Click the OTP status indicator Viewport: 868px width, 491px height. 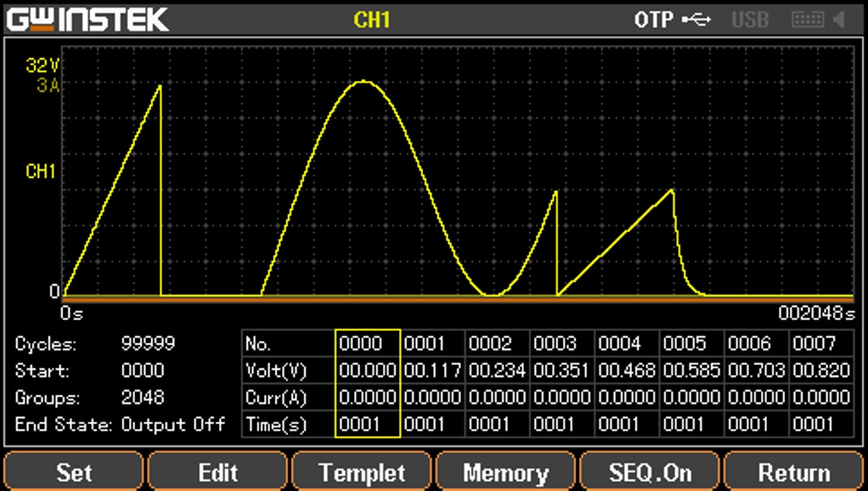(x=654, y=19)
